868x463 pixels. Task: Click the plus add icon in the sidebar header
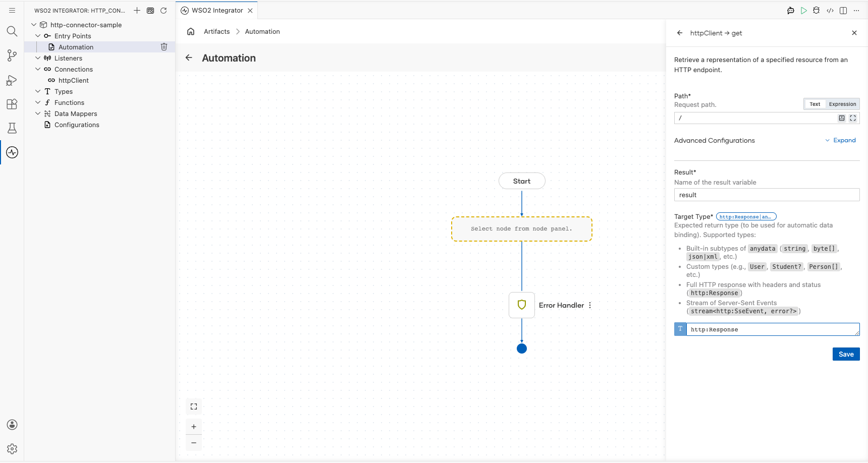coord(137,11)
